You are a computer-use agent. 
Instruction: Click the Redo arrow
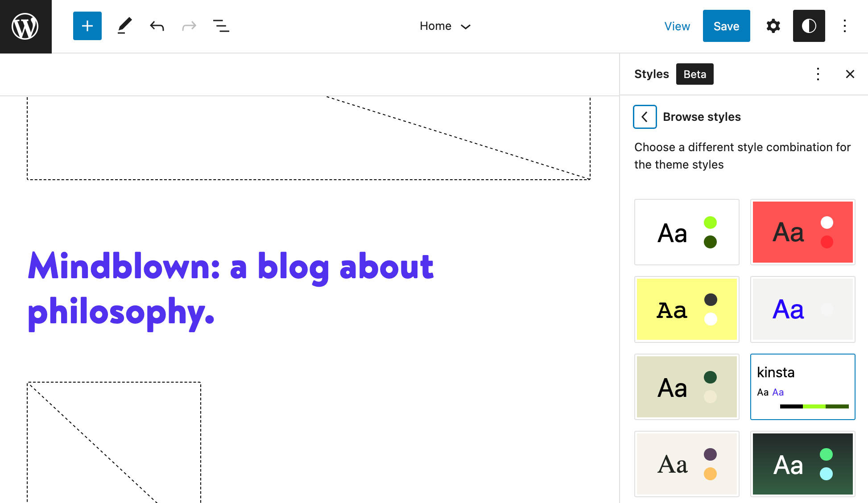pos(189,26)
